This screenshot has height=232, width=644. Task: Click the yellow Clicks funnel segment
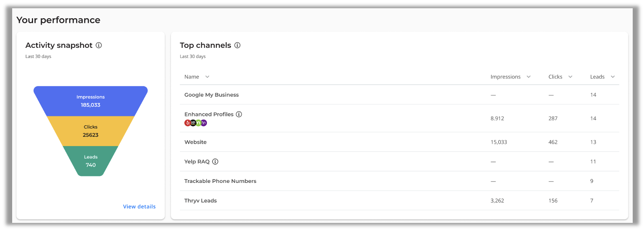click(90, 131)
